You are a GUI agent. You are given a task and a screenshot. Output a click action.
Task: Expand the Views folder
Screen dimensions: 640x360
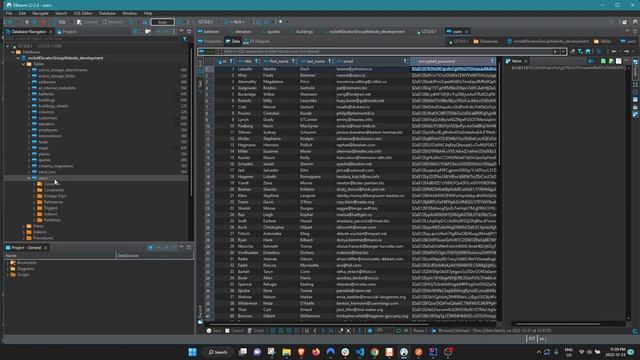[x=23, y=226]
